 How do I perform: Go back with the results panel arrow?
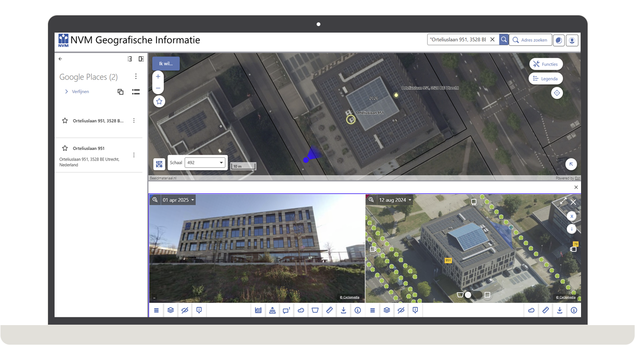[x=60, y=59]
